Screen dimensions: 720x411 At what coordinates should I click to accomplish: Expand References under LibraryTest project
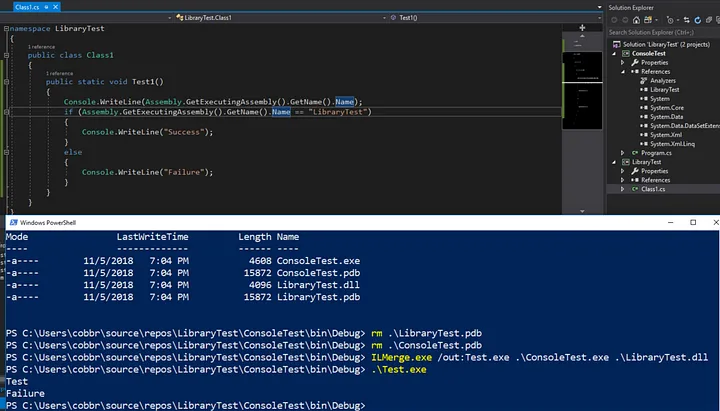623,180
